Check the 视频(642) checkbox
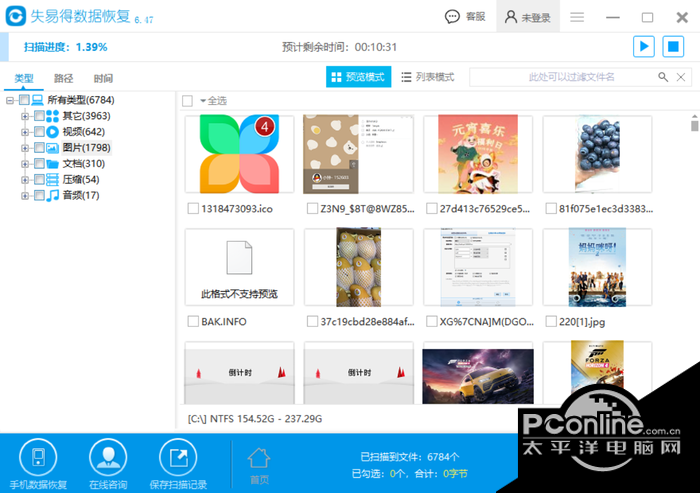The image size is (700, 493). (x=39, y=132)
